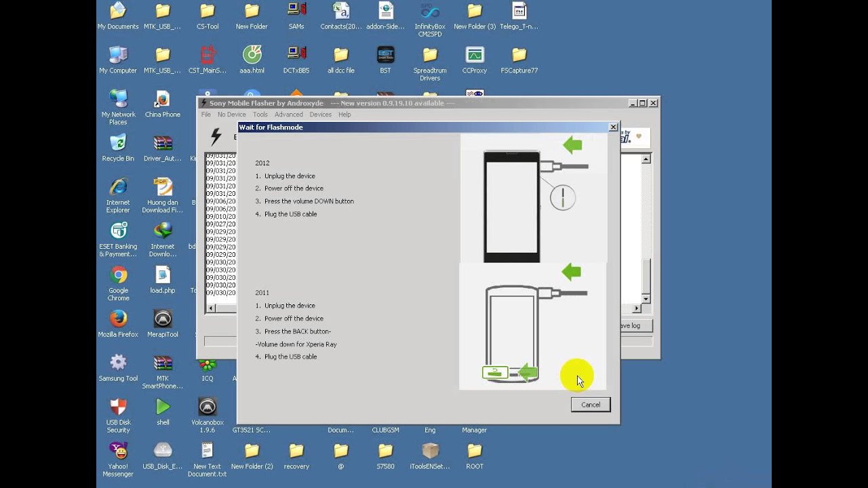
Task: Open the Devices menu
Action: click(321, 115)
